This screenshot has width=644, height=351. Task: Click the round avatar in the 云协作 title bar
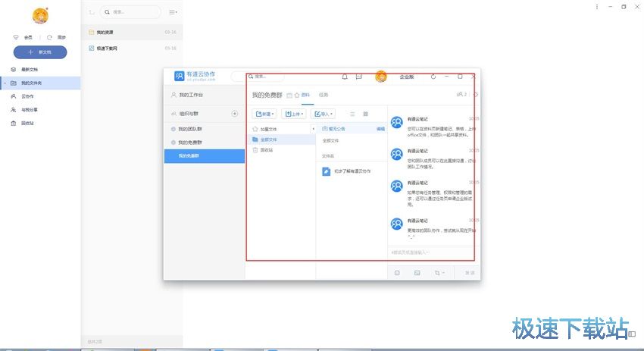pos(381,77)
